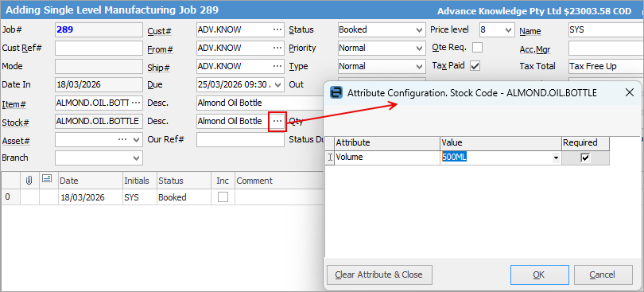Click the Tax Total field Tax Free Up

pos(606,66)
